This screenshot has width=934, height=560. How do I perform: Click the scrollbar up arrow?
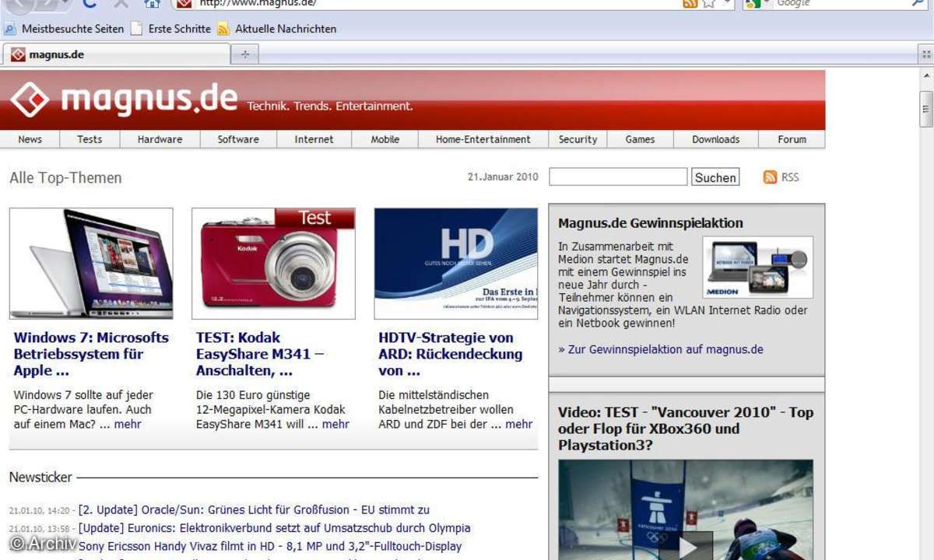[x=926, y=75]
